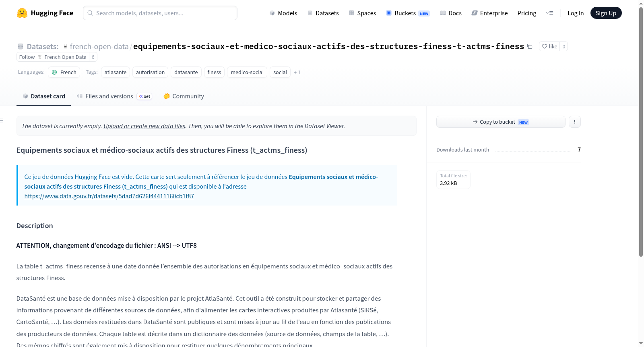Copy the dataset name with the copy icon

point(530,46)
